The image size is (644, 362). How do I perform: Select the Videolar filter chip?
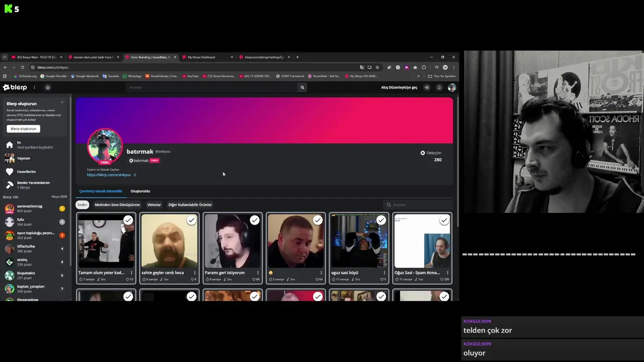pos(154,205)
